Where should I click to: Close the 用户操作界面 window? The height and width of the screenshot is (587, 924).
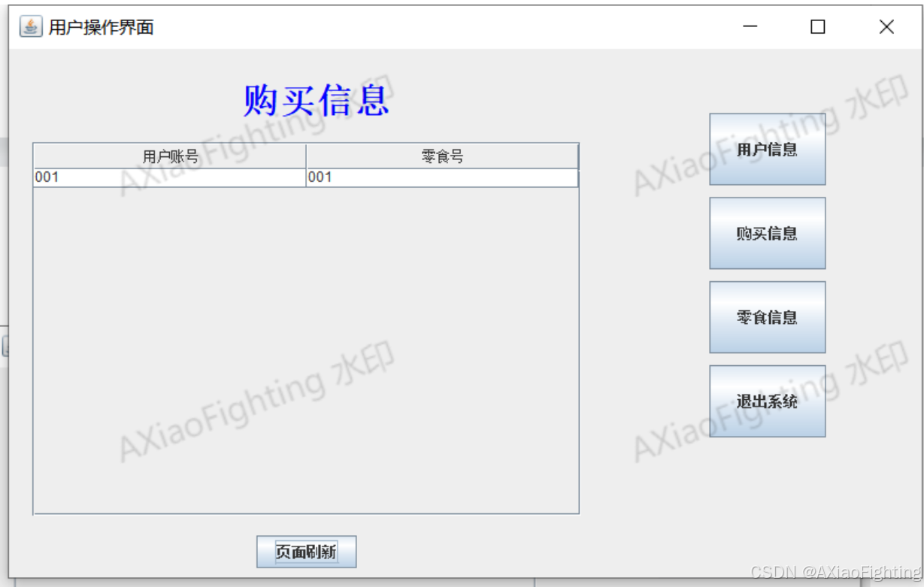pyautogui.click(x=886, y=27)
